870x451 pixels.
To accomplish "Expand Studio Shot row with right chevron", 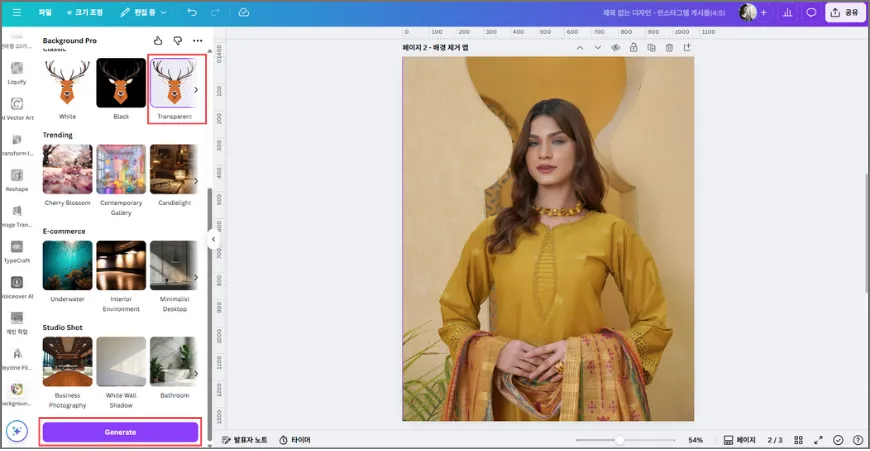I will (x=196, y=373).
